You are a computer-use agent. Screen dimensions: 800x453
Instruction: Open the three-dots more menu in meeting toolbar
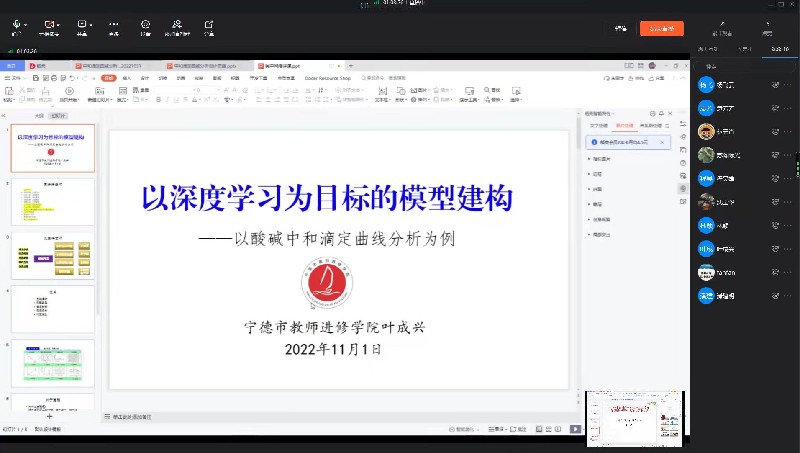click(x=114, y=24)
